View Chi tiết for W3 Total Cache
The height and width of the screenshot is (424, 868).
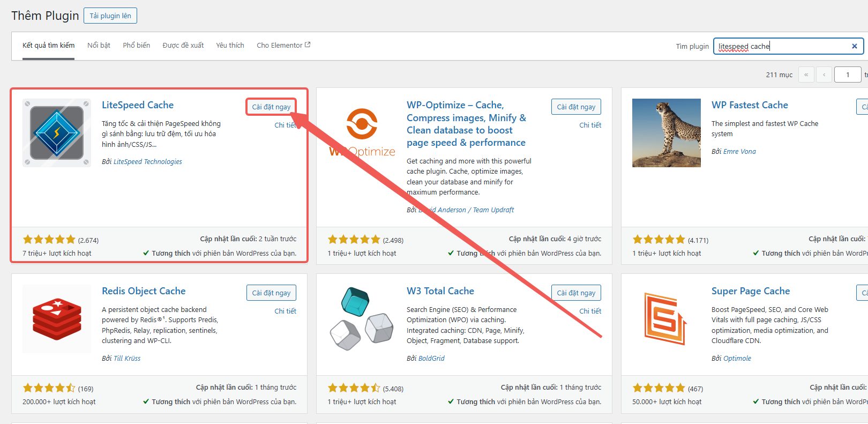[x=590, y=311]
